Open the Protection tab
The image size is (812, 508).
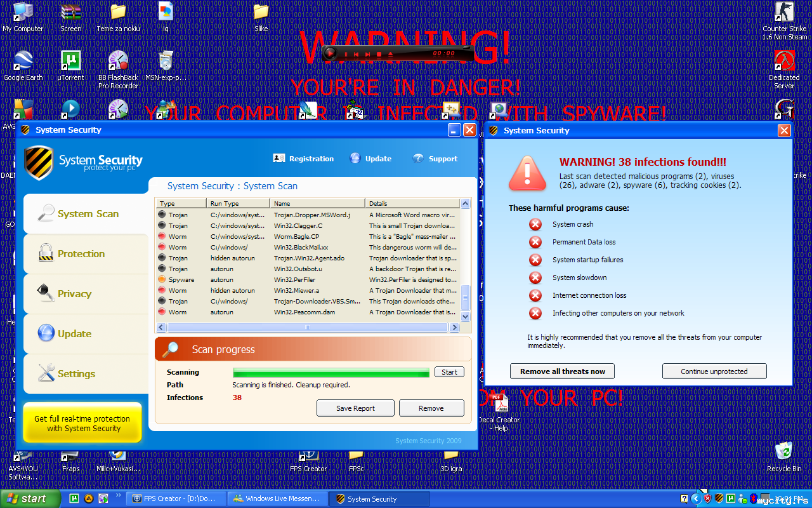coord(86,253)
